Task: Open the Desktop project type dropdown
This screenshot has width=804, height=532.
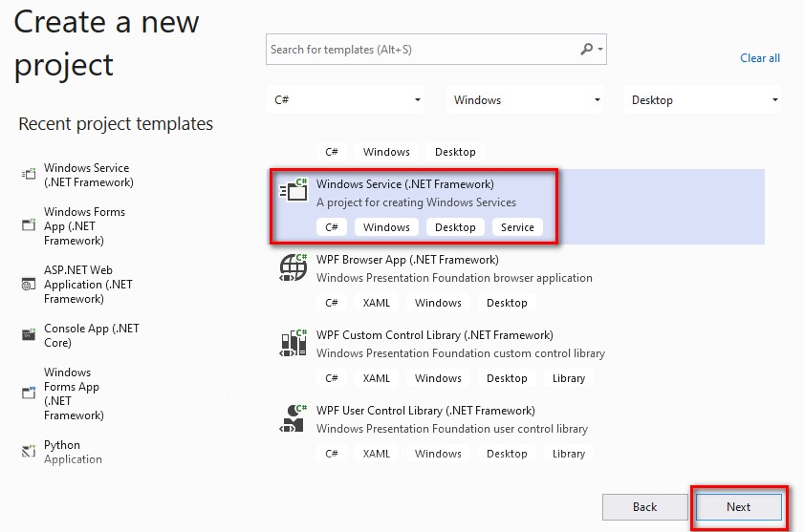Action: [x=703, y=100]
